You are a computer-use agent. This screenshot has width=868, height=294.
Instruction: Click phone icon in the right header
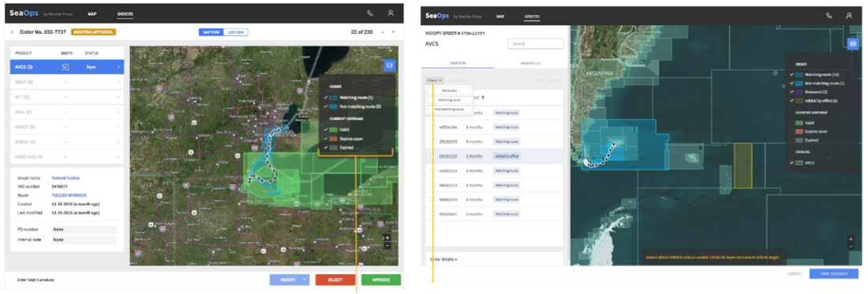(829, 16)
